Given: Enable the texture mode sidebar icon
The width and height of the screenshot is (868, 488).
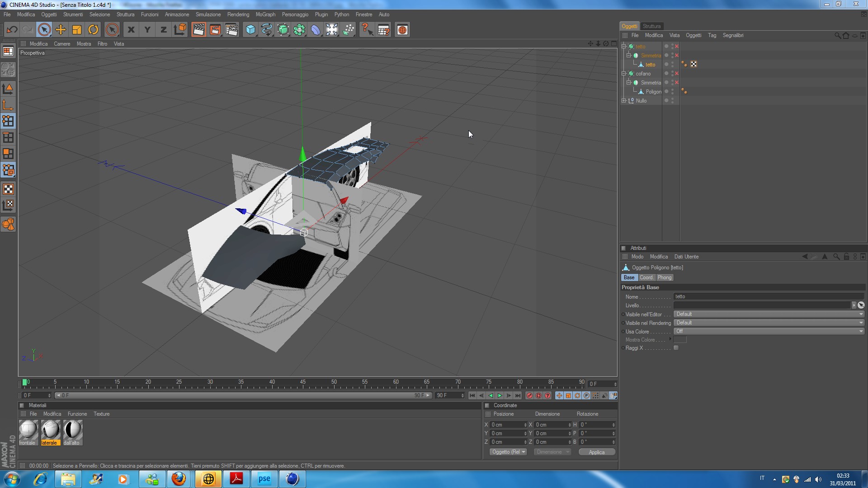Looking at the screenshot, I should click(8, 189).
